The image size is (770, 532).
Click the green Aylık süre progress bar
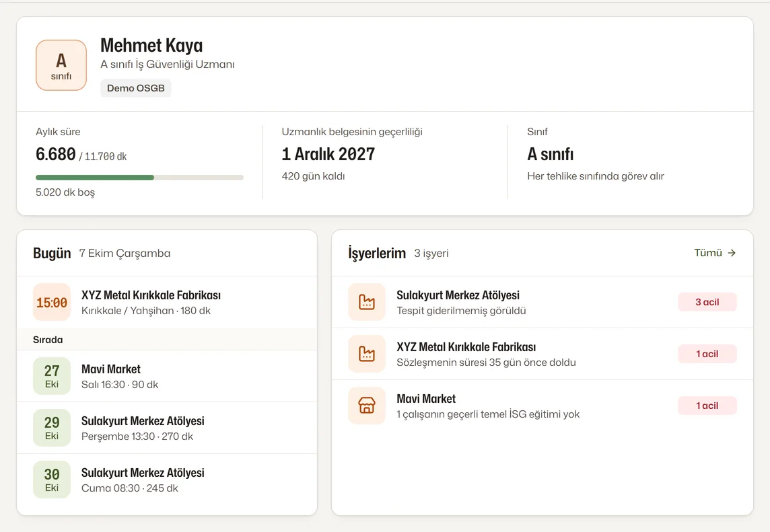tap(139, 178)
